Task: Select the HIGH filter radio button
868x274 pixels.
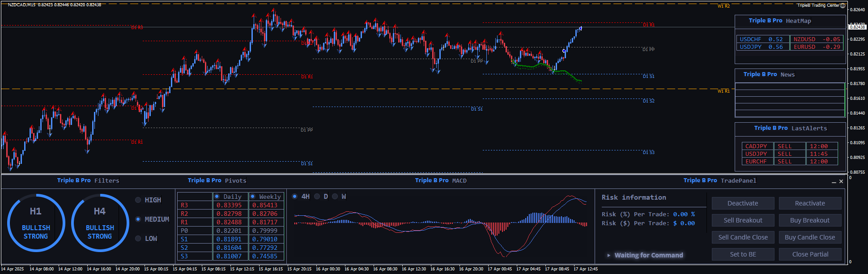Action: tap(138, 200)
